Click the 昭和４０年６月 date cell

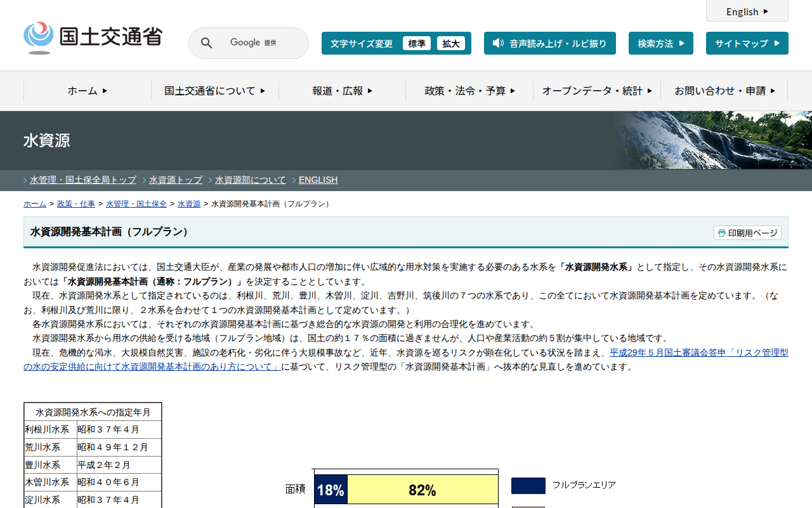(x=119, y=483)
